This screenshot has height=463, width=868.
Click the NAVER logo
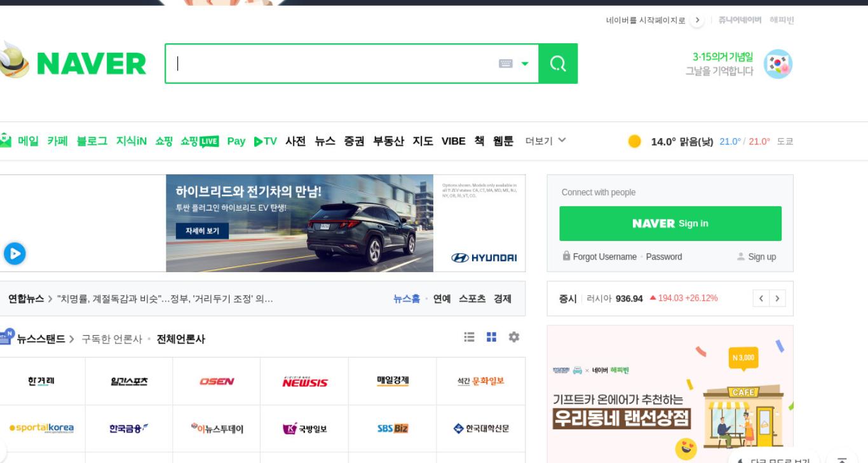(x=92, y=64)
